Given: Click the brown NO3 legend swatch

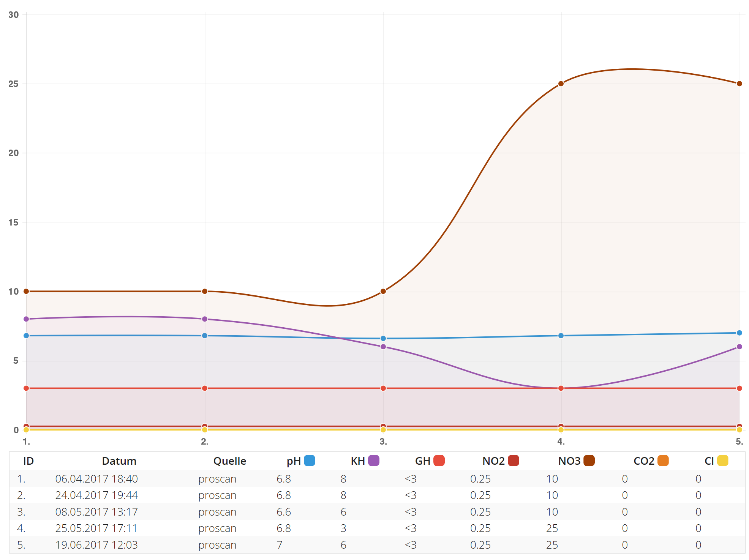Looking at the screenshot, I should point(589,461).
